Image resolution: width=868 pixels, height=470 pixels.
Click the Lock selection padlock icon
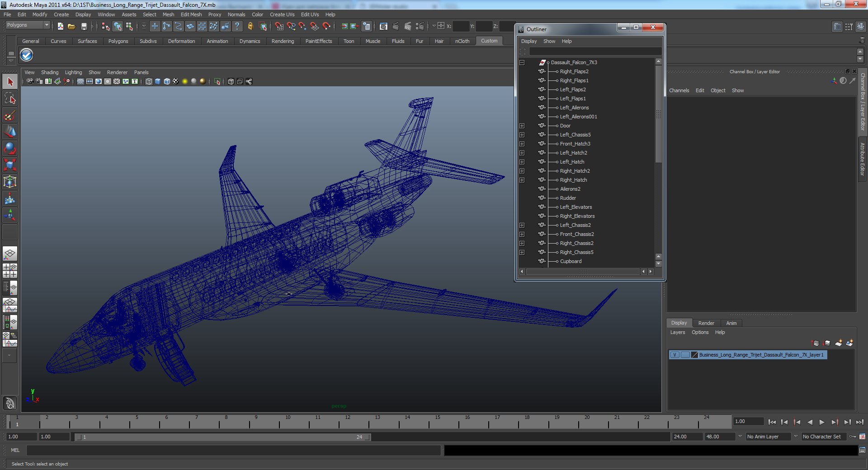(x=250, y=26)
